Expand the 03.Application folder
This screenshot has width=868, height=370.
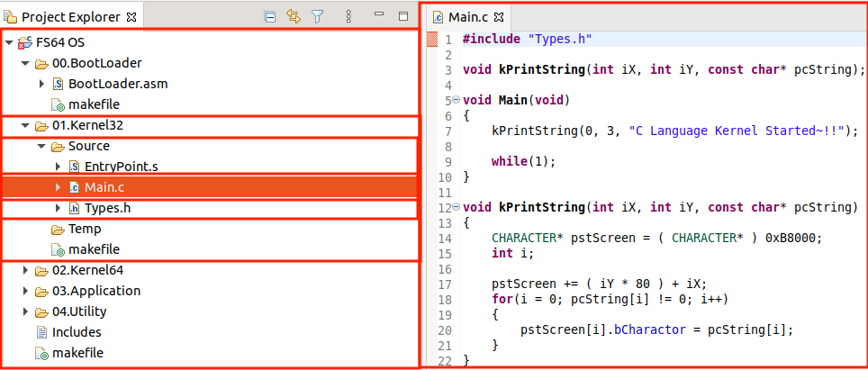pos(25,291)
